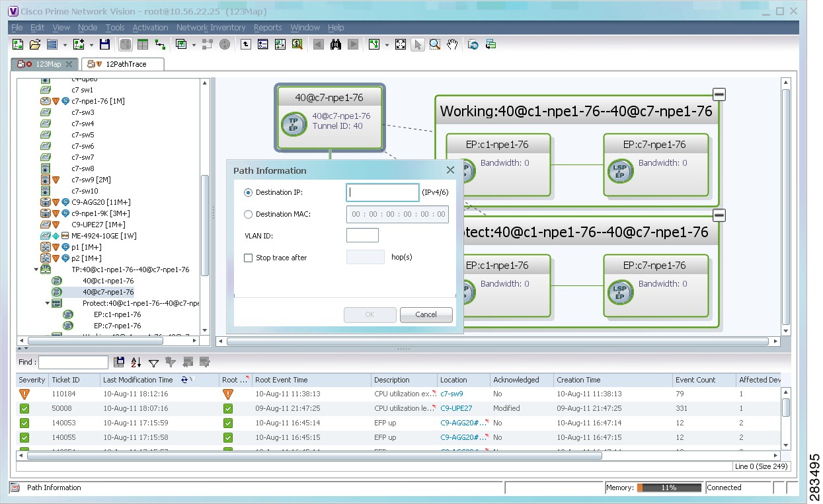Click the Overview icon with dollar magnifier

[297, 44]
